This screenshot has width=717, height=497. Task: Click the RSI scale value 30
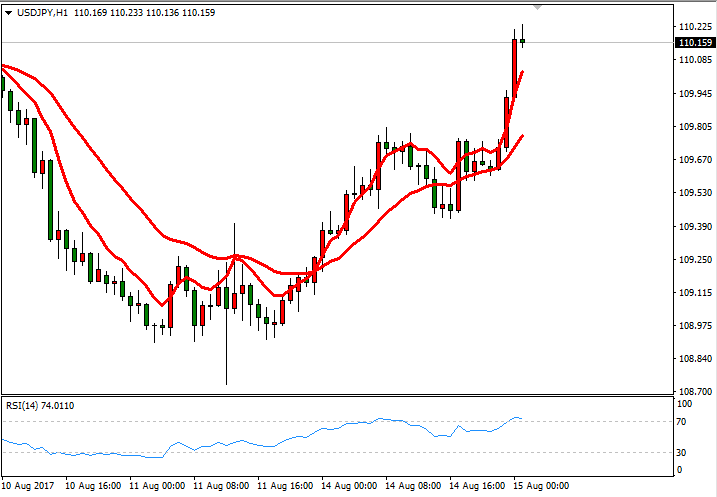pyautogui.click(x=681, y=453)
